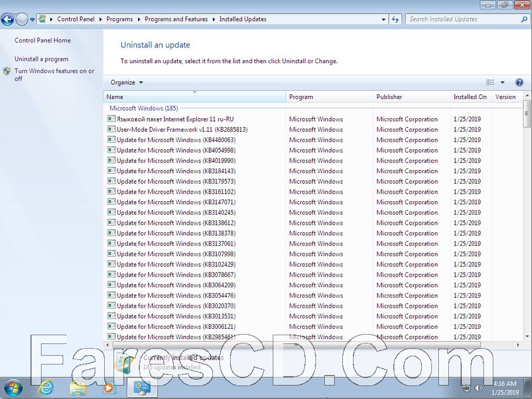Viewport: 532px width, 399px height.
Task: Open Windows Explorer from the taskbar
Action: click(78, 388)
